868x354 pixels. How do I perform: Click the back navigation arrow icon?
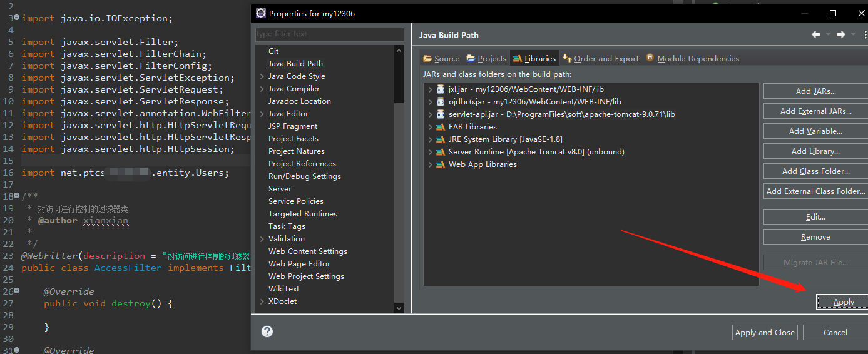(815, 34)
